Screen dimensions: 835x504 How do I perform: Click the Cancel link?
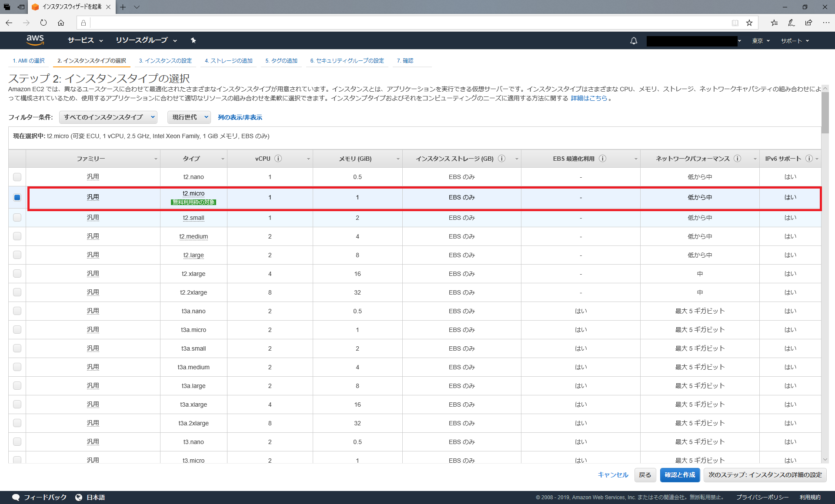pyautogui.click(x=613, y=475)
